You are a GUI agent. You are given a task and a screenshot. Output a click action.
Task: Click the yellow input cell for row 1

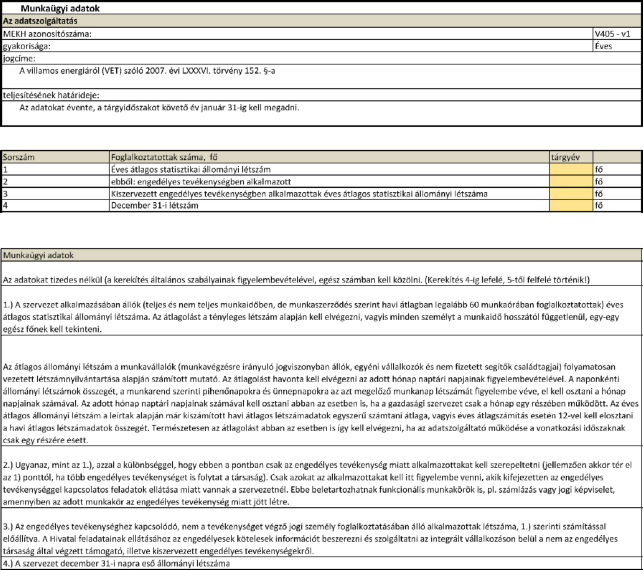[x=570, y=170]
